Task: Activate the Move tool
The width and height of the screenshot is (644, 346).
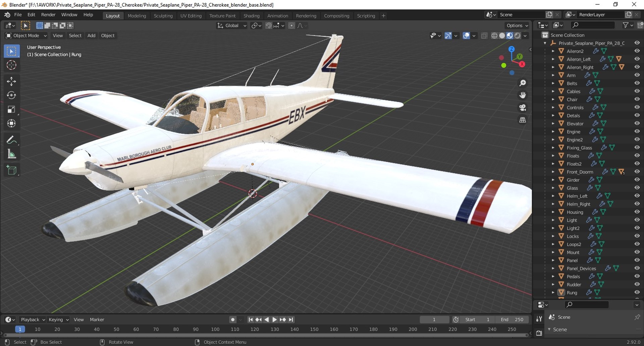Action: (x=11, y=81)
